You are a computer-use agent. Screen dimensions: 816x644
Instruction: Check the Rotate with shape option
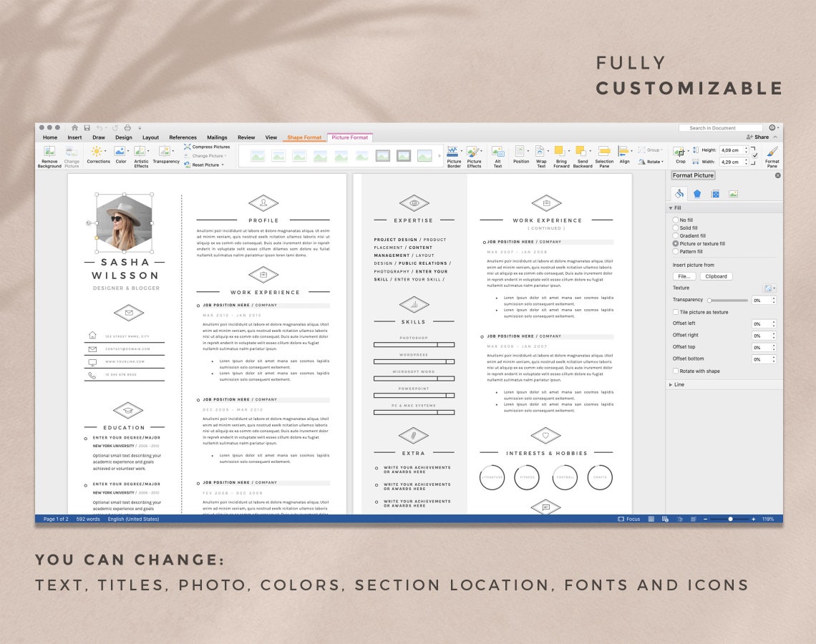coord(674,371)
